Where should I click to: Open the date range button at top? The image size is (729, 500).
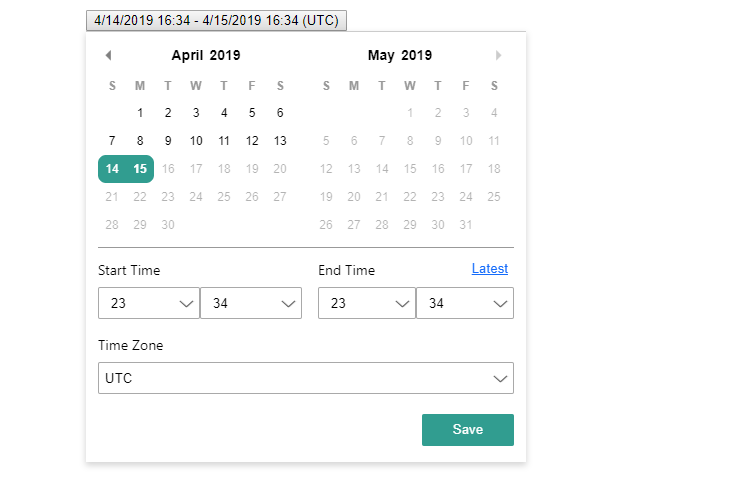[x=216, y=20]
